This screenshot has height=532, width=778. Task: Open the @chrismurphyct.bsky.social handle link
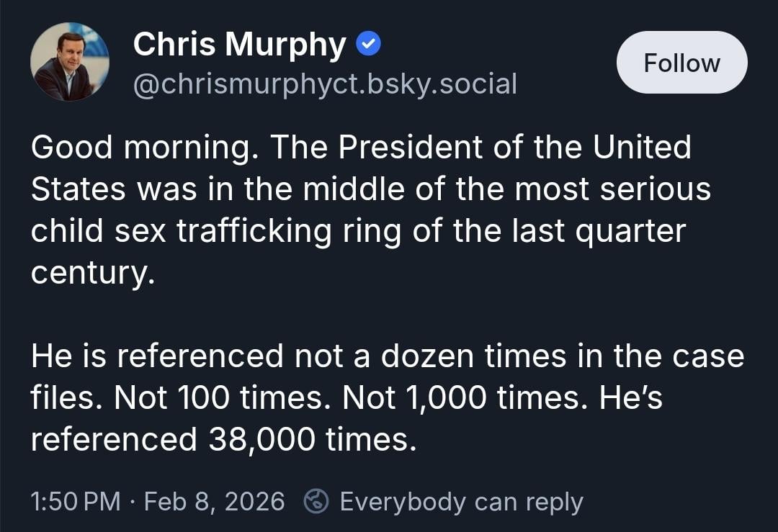(325, 84)
